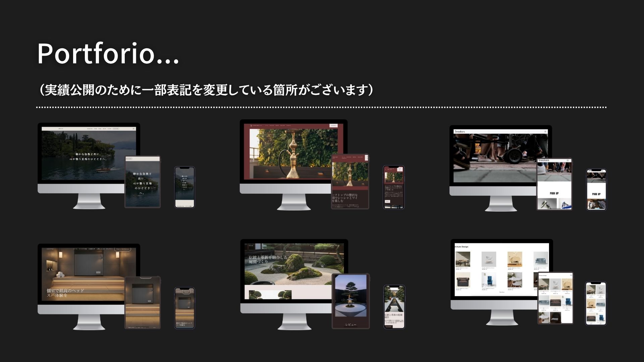
Task: Click logo icon on shisha bar desktop header
Action: 251,126
